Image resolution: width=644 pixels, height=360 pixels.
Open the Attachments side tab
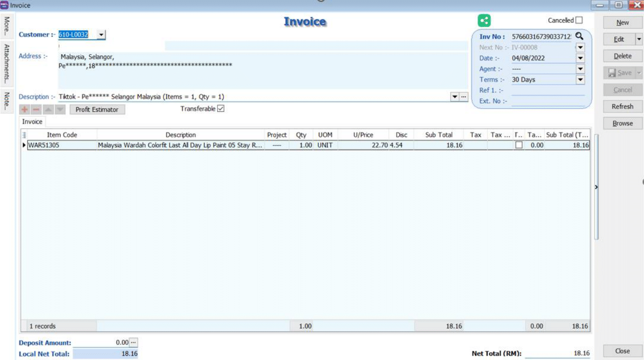click(x=7, y=63)
